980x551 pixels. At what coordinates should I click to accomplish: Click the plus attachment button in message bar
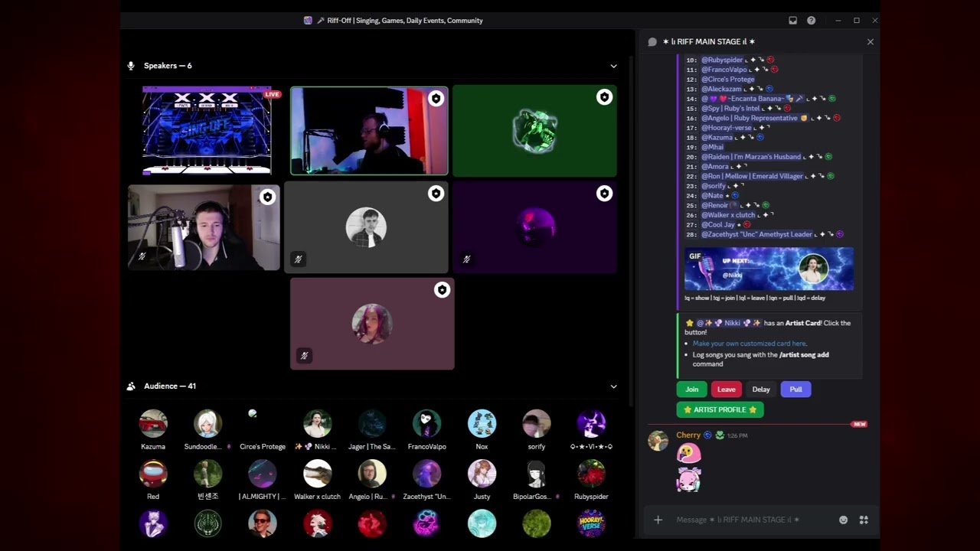658,520
